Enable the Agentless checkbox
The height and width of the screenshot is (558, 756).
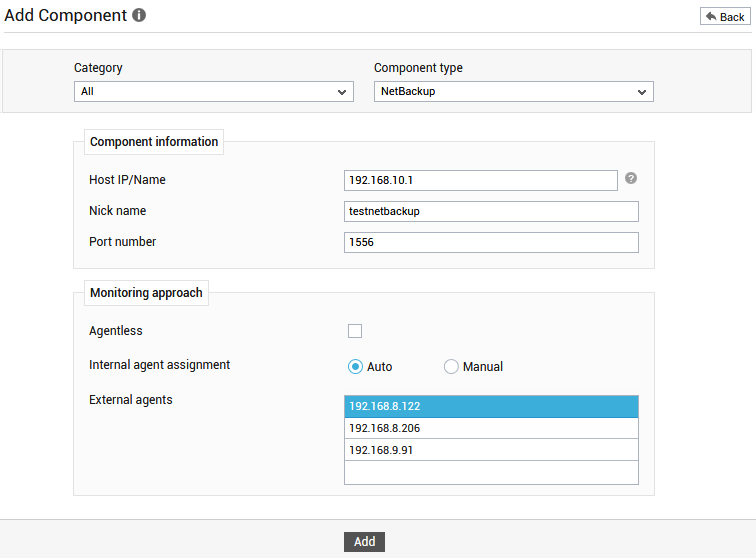tap(355, 331)
